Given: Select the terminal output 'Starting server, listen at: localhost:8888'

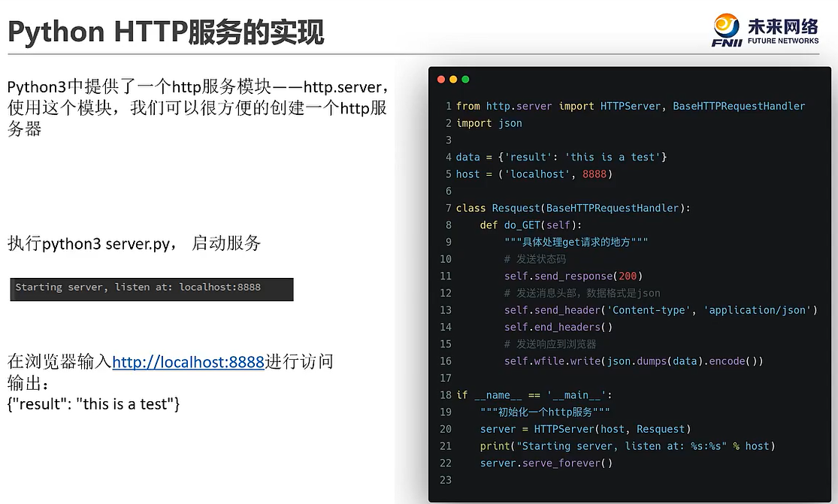Looking at the screenshot, I should [x=138, y=287].
